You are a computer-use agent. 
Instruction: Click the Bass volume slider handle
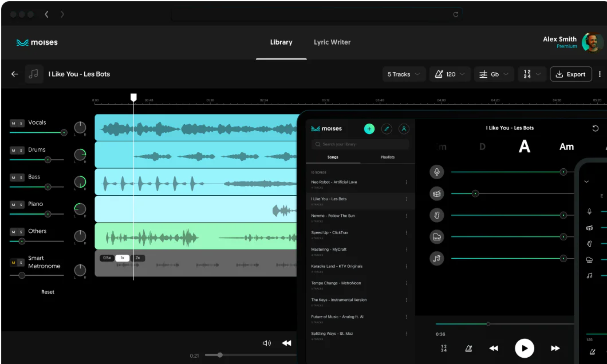(x=48, y=187)
